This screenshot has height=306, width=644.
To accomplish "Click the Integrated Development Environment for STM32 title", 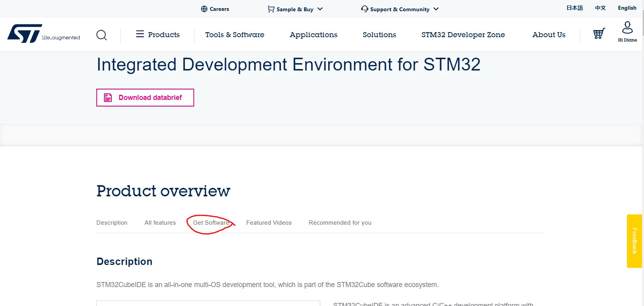I will pos(289,65).
